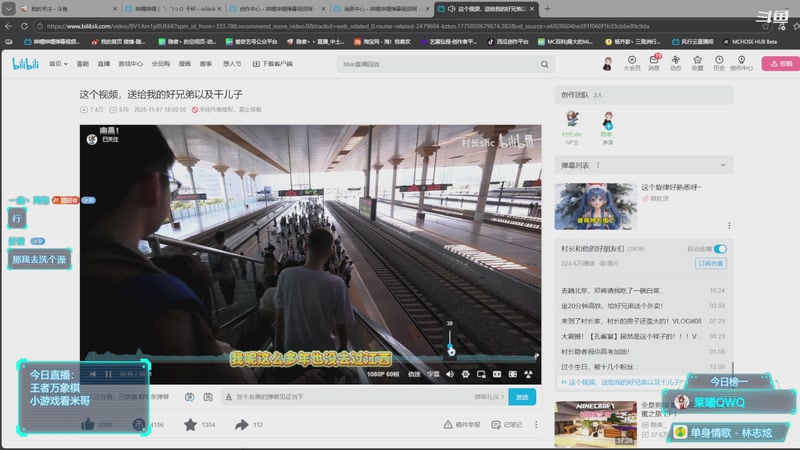The image size is (800, 450).
Task: Open 村长shc uploader in 创作团队
Action: coord(572,128)
